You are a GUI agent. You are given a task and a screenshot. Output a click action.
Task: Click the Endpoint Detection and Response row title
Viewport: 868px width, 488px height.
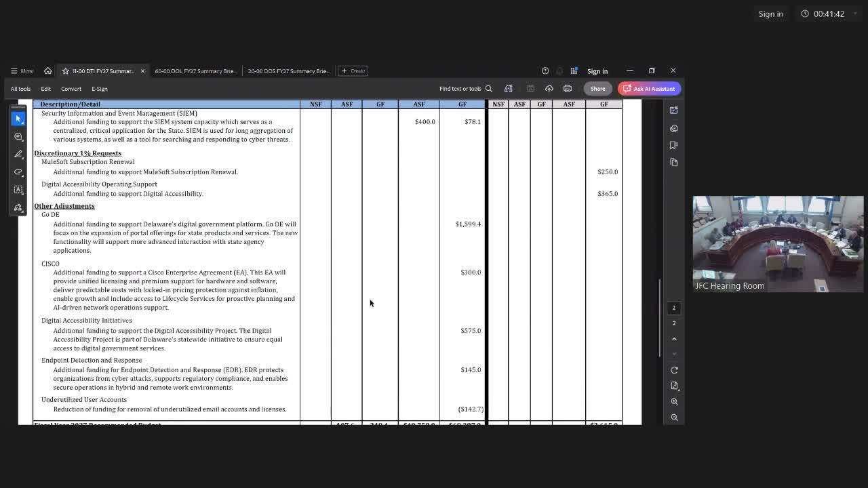[x=92, y=361]
